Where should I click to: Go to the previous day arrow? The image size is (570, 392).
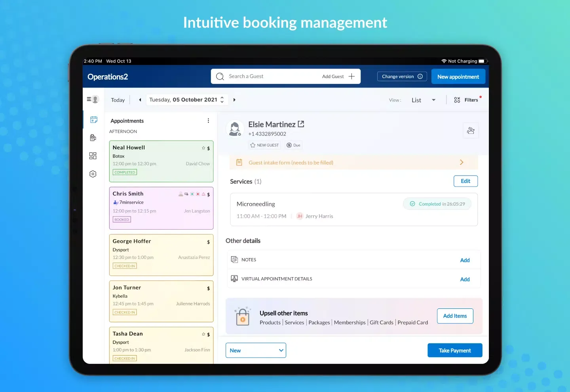pyautogui.click(x=140, y=100)
